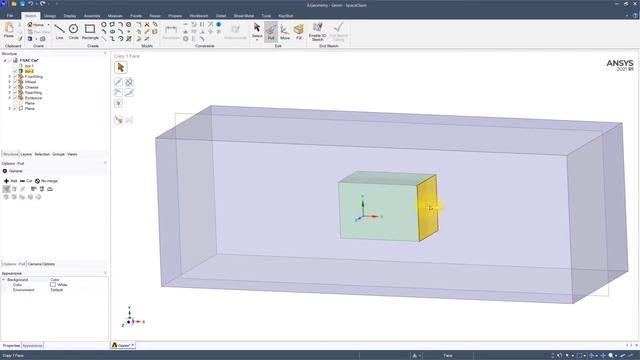This screenshot has width=640, height=360.
Task: Click the red trim-away icon in Modify group
Action: 147,25
